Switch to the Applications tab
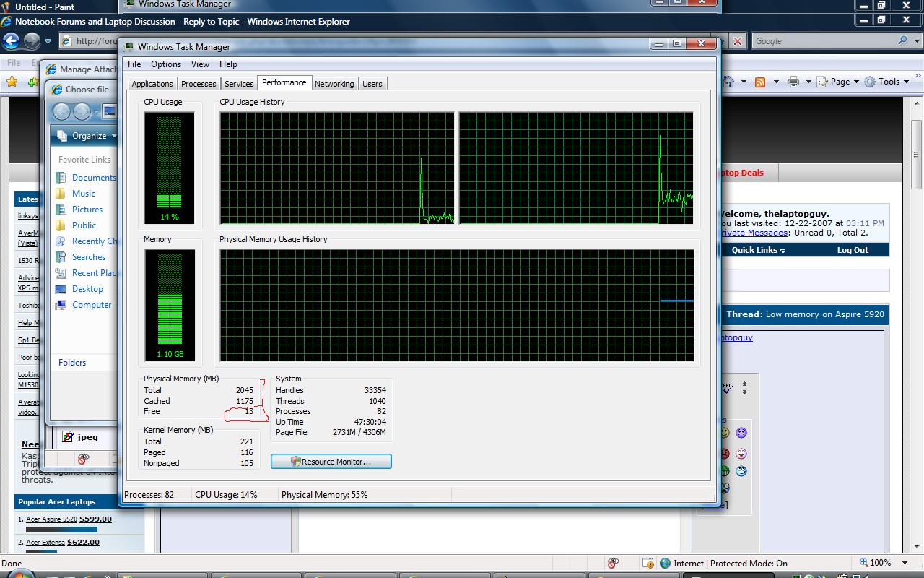Viewport: 924px width, 578px height. (x=152, y=84)
